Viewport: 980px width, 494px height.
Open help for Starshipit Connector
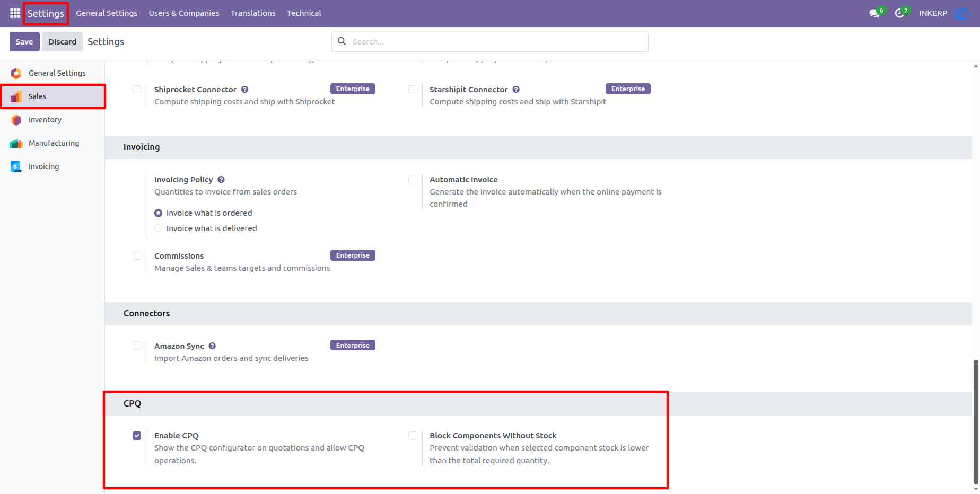(x=516, y=90)
